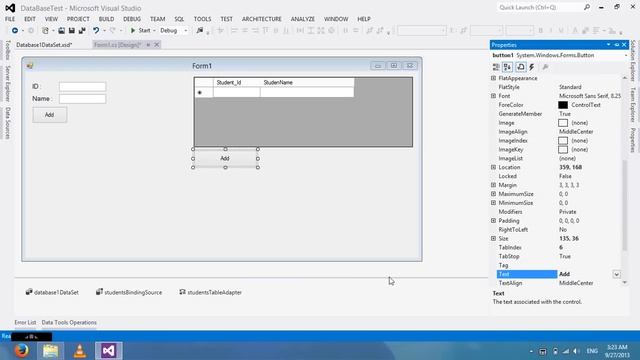
Task: Open the TOOLS menu
Action: [x=202, y=19]
